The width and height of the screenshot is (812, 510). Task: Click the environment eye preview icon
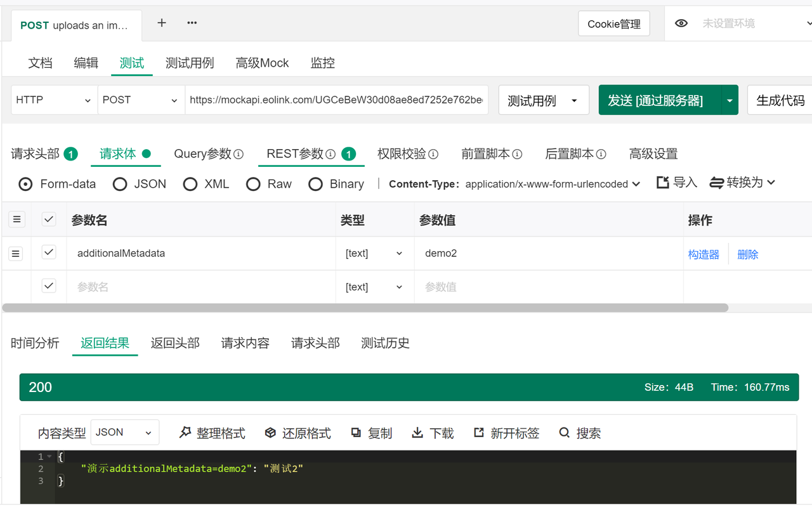point(681,23)
